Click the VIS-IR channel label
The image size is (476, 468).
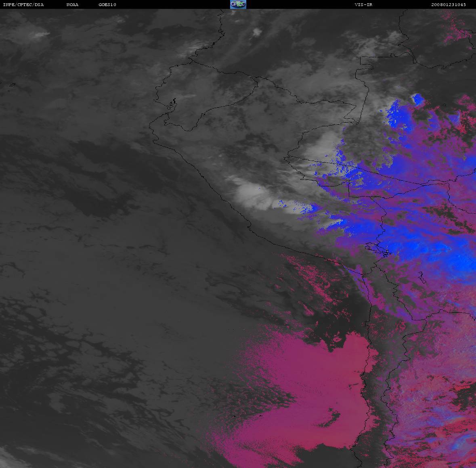point(363,4)
